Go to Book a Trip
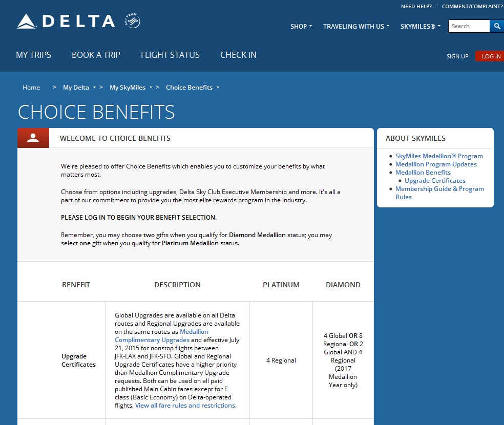Viewport: 504px width, 425px height. pos(96,55)
